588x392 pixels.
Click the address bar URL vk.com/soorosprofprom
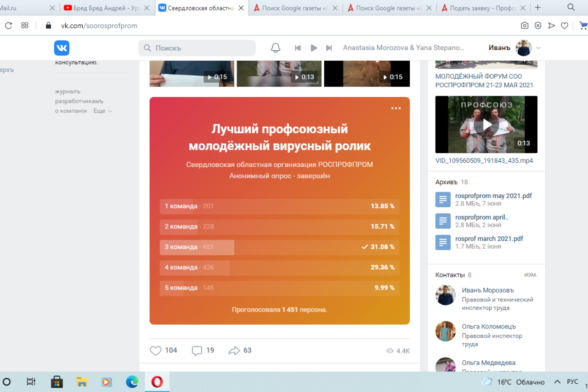click(99, 26)
